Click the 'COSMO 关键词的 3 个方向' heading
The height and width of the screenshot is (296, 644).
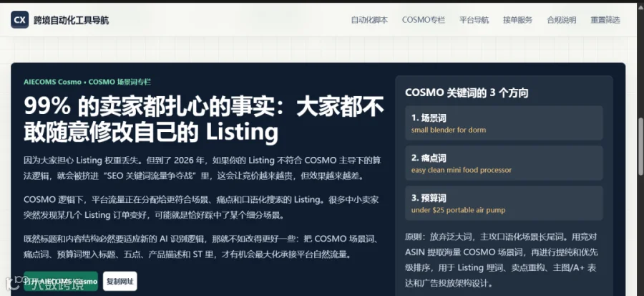[x=467, y=93]
